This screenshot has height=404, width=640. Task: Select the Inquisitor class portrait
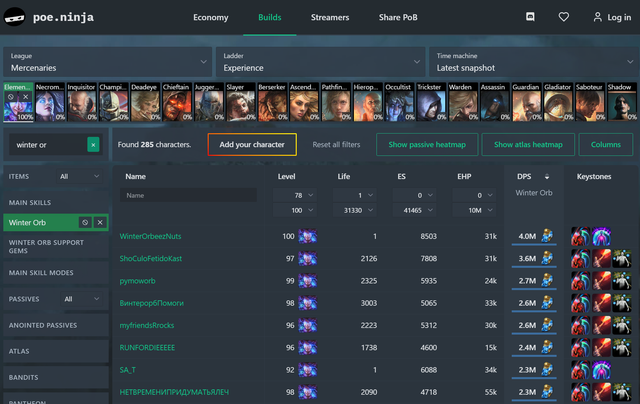82,102
